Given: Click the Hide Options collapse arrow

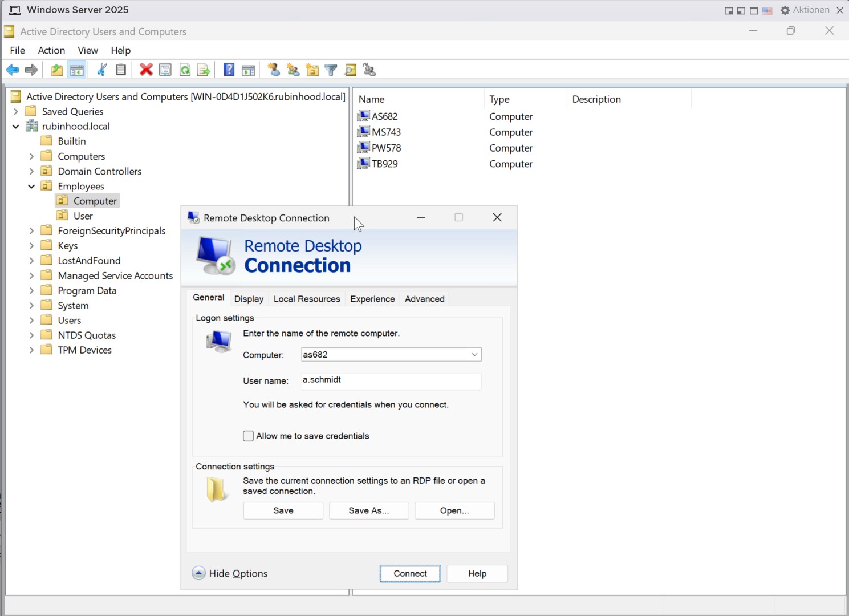Looking at the screenshot, I should (198, 573).
